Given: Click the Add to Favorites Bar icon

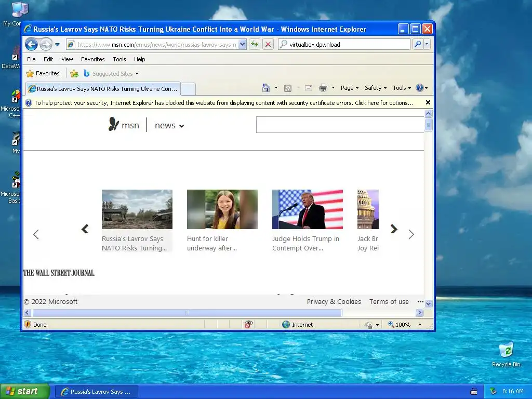Looking at the screenshot, I should pos(74,73).
